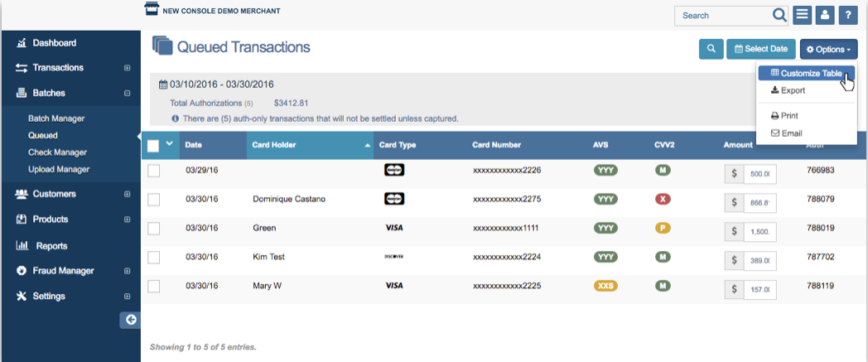
Task: Expand the Fraud Manager sidebar section
Action: [127, 271]
